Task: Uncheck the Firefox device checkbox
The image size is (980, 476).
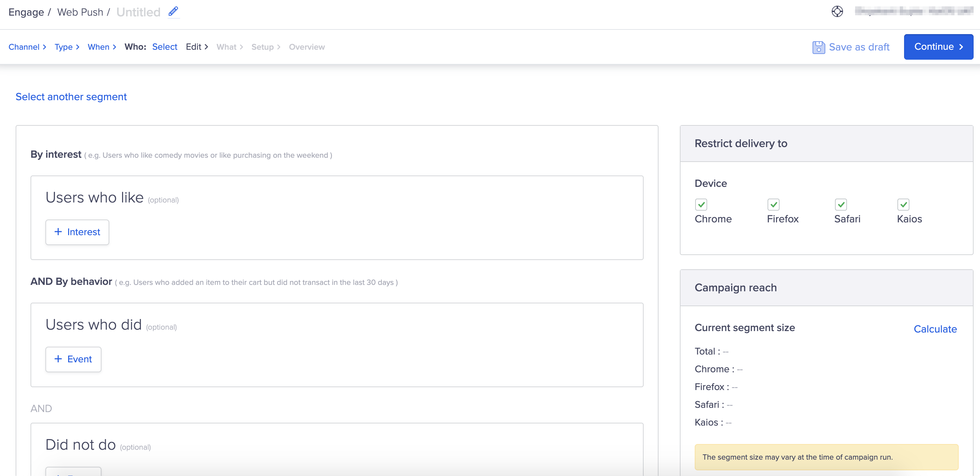Action: click(x=773, y=205)
